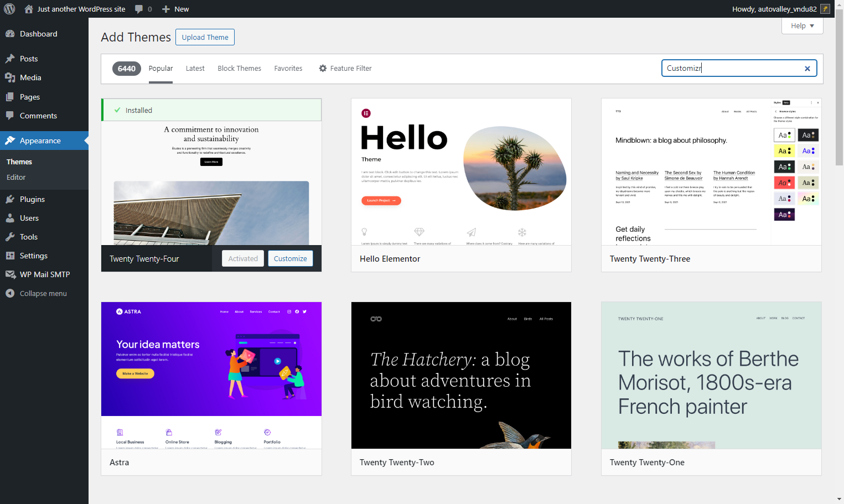Switch to the Popular tab
This screenshot has width=844, height=504.
[x=160, y=68]
